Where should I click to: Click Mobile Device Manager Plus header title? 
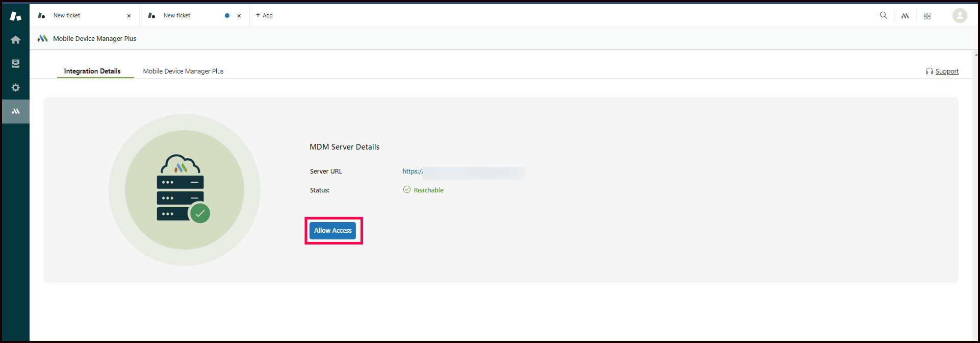pos(95,38)
